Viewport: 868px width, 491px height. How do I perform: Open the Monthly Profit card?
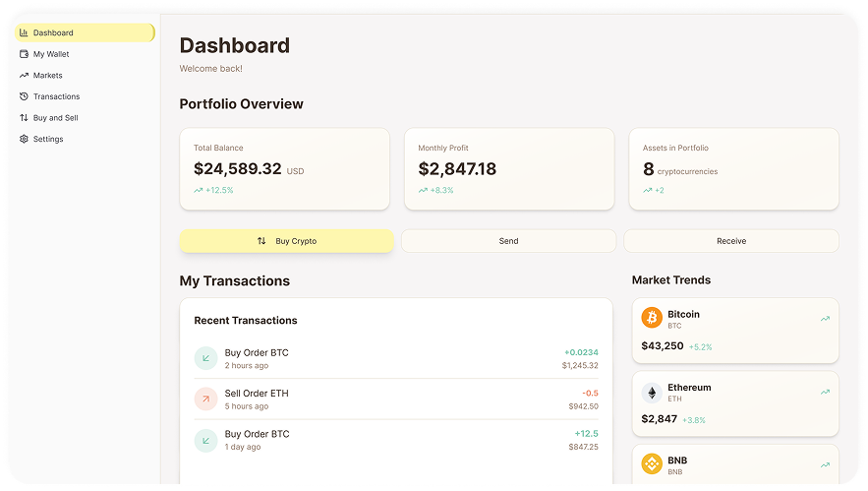(x=508, y=168)
